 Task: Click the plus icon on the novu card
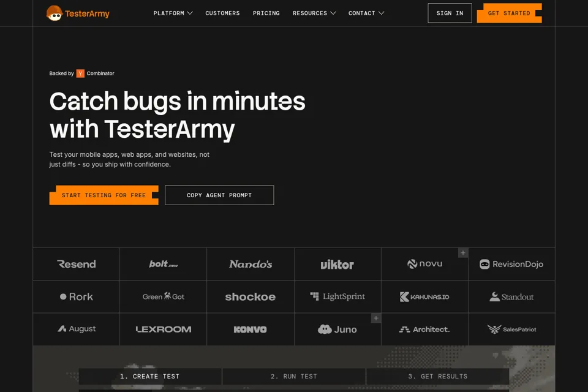click(x=463, y=253)
